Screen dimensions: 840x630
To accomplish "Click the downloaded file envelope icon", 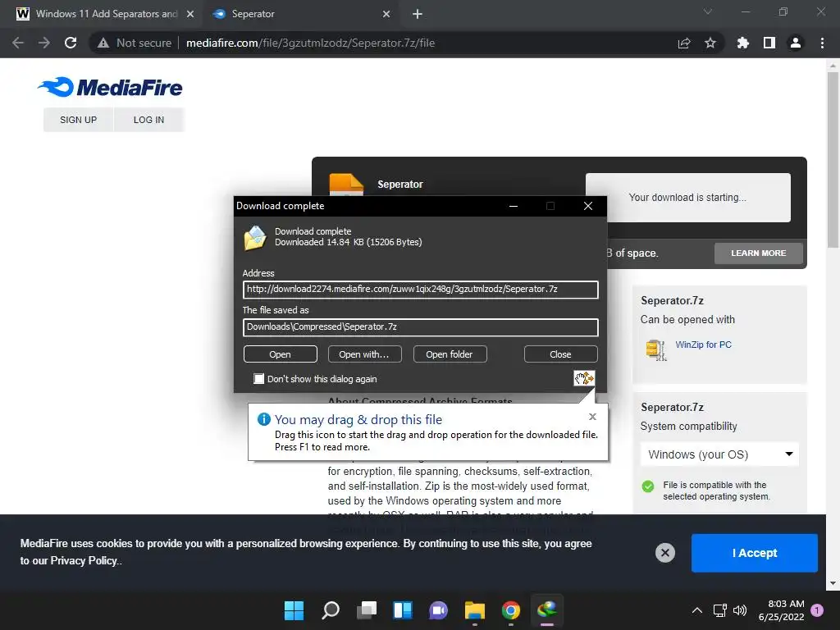I will 255,238.
